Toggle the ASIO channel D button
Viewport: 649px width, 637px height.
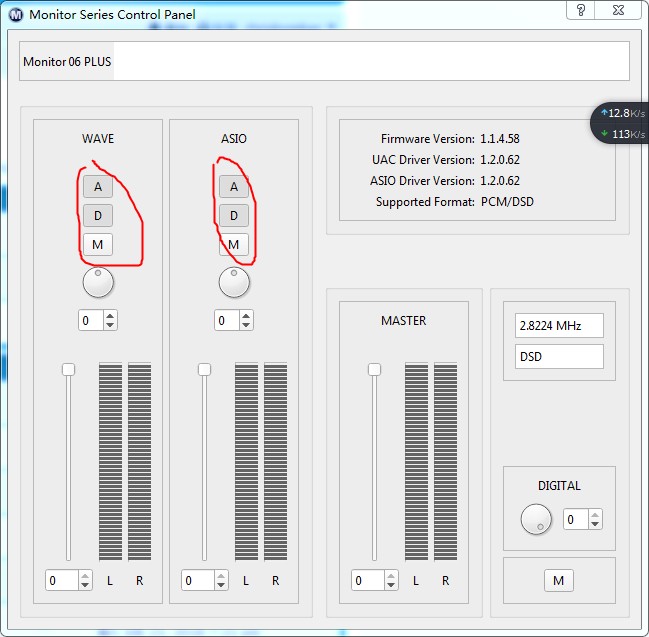tap(234, 215)
